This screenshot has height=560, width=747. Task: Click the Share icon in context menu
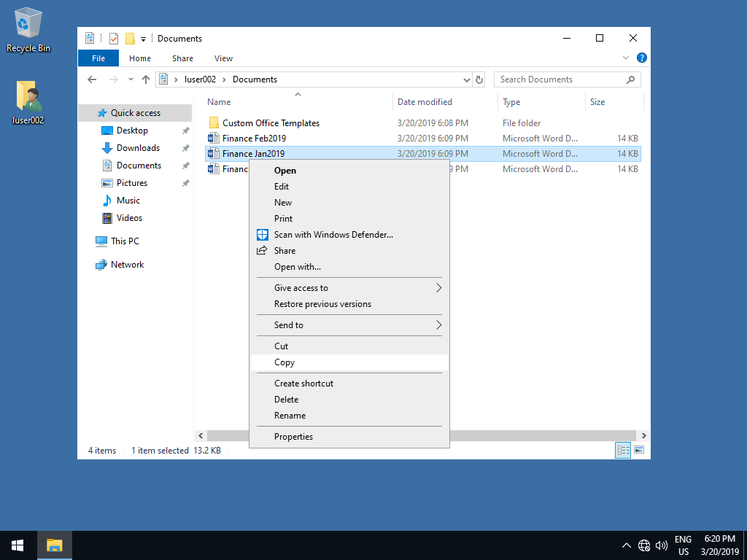click(x=263, y=251)
